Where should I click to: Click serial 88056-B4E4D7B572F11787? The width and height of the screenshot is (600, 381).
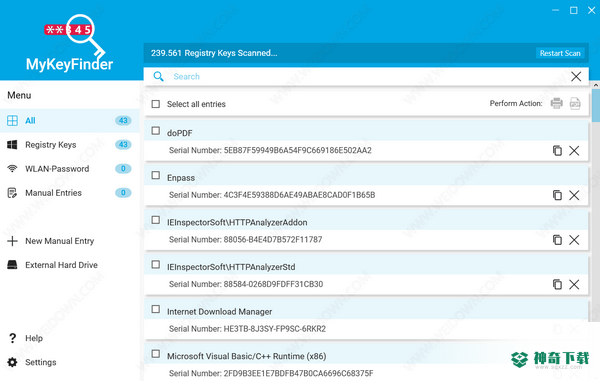pos(273,239)
